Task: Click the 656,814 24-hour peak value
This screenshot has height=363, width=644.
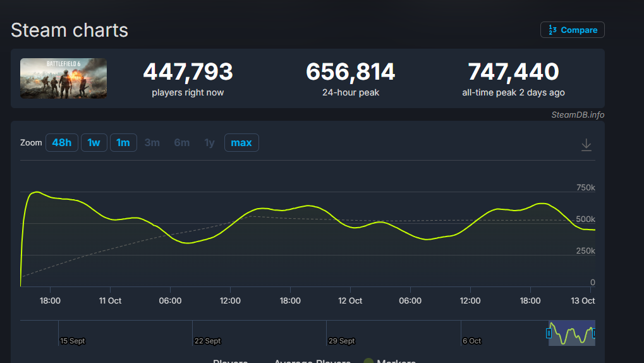Action: coord(350,71)
